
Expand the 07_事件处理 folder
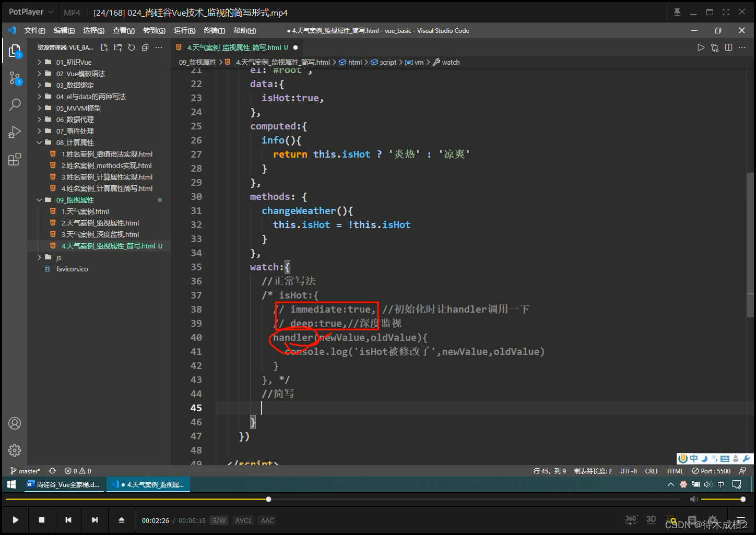coord(39,131)
